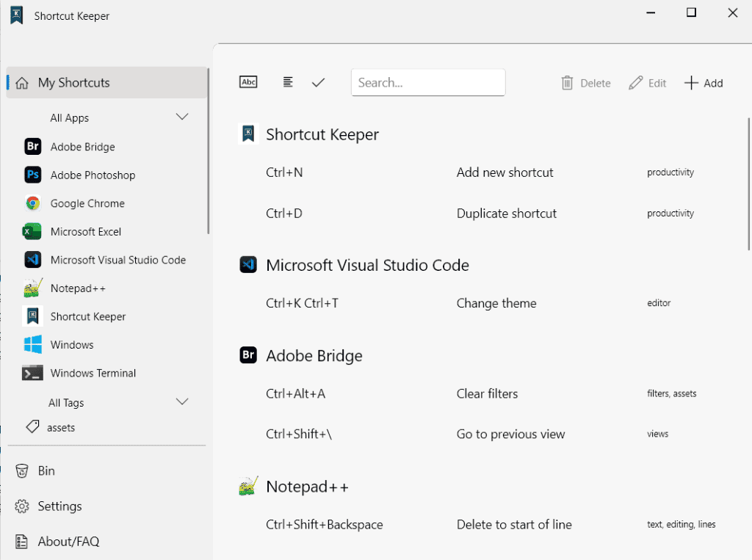The image size is (752, 560).
Task: Select Microsoft Visual Studio Code in sidebar
Action: 106,260
